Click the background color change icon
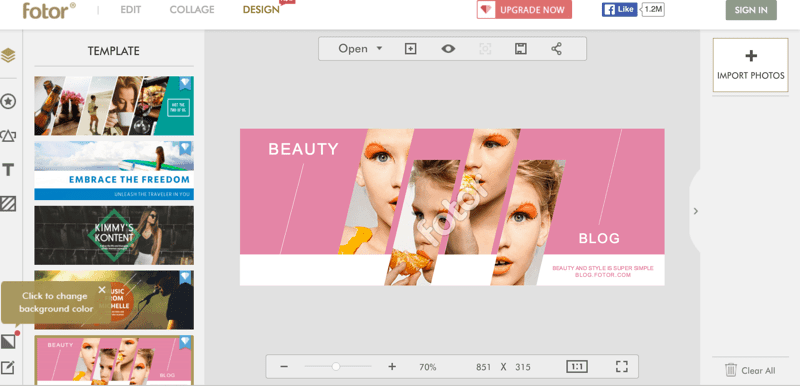This screenshot has height=386, width=800. [x=8, y=341]
